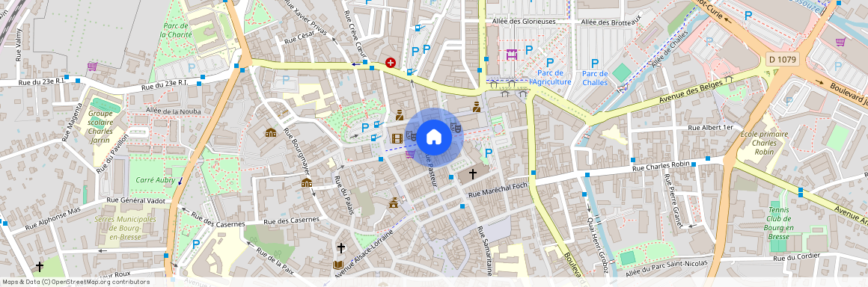Click the Rue César label
Viewport: 868px width, 287px height.
click(299, 37)
